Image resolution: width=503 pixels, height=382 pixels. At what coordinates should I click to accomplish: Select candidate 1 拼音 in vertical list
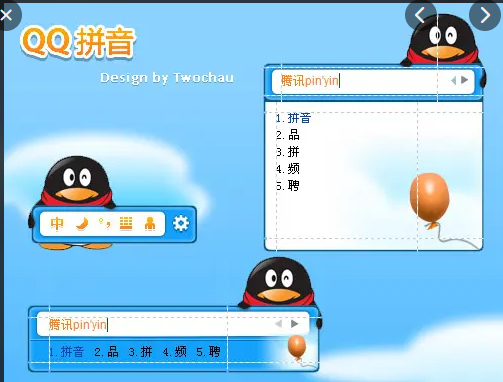point(293,118)
